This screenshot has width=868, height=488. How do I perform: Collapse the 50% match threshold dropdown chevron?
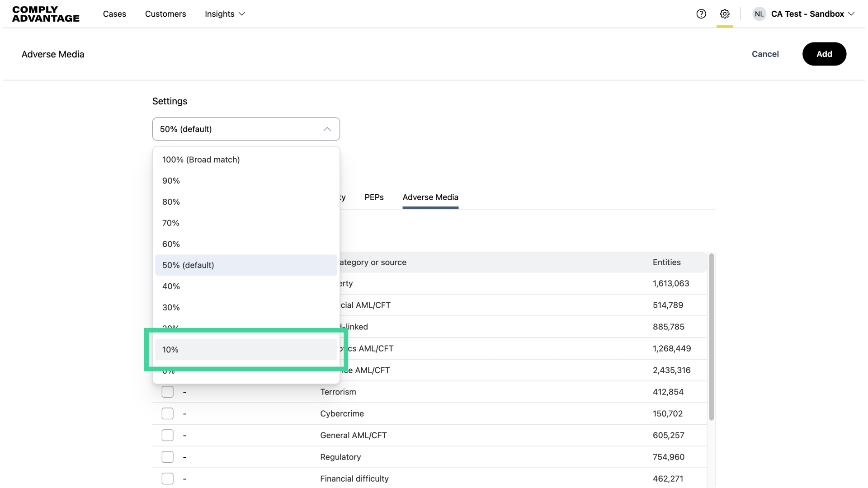(x=327, y=129)
